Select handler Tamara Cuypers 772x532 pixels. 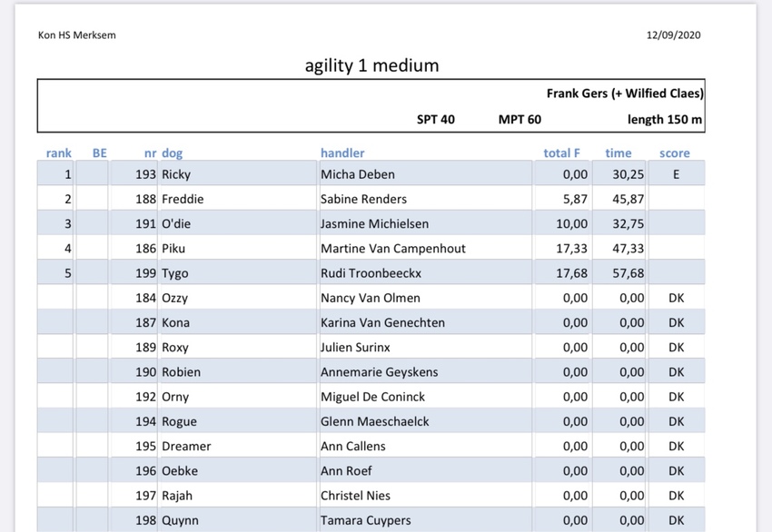(x=365, y=520)
